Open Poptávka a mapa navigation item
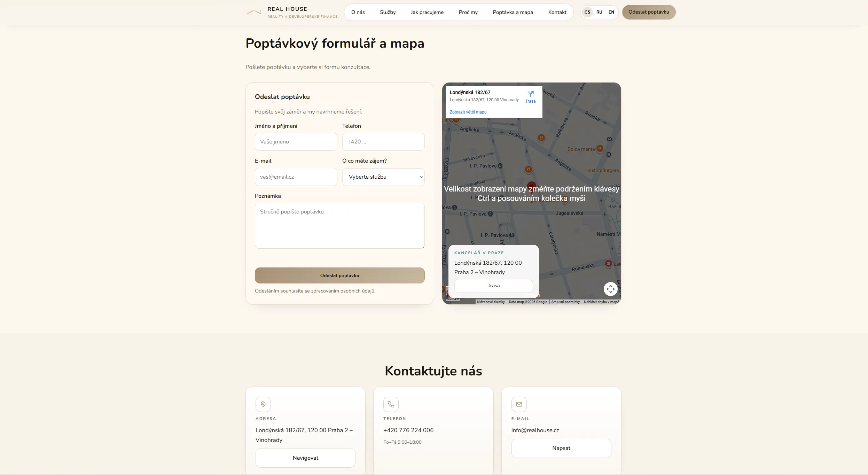This screenshot has width=868, height=475. pyautogui.click(x=513, y=12)
